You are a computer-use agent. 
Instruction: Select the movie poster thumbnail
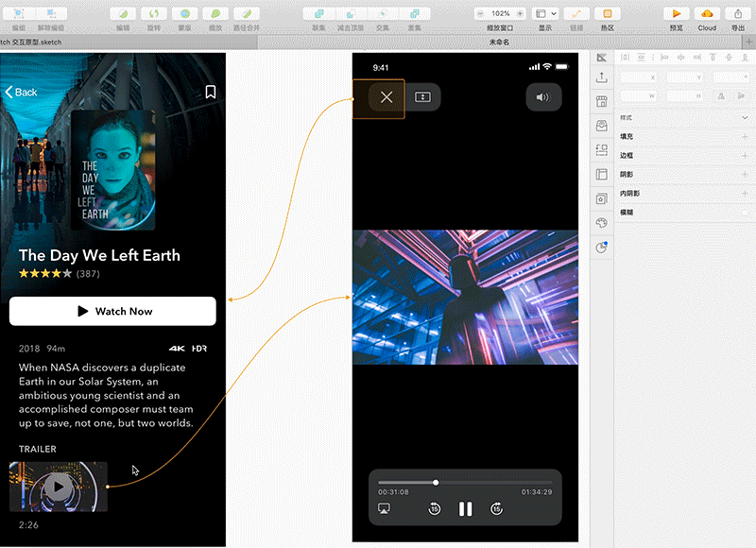click(x=113, y=170)
